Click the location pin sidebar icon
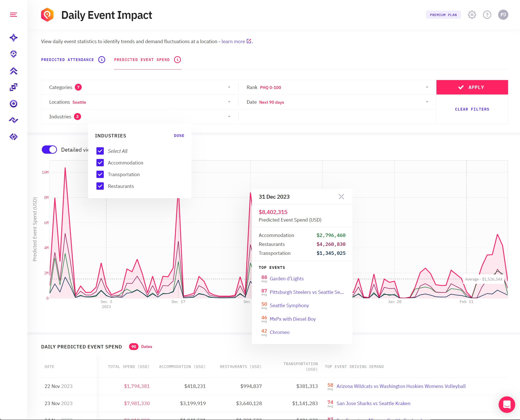Screen dimensions: 520x420 click(14, 54)
